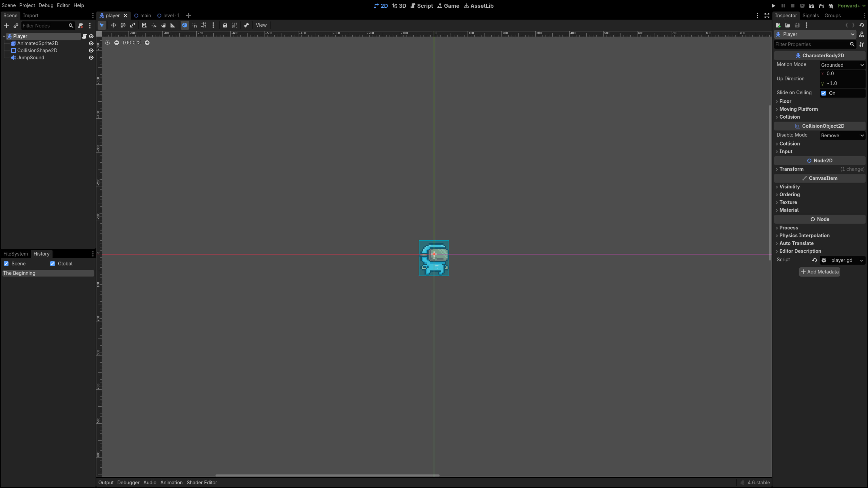Screen dimensions: 868x488
Task: Activate the Ruler measurement tool
Action: click(x=173, y=25)
